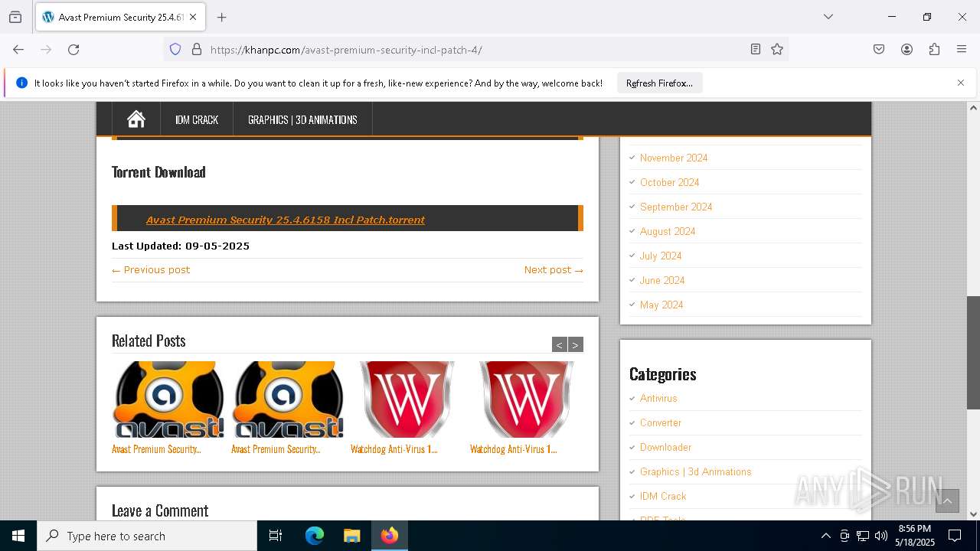The image size is (980, 551).
Task: Open GRAPHICS | 3D ANIMATIONS menu item
Action: pyautogui.click(x=302, y=119)
